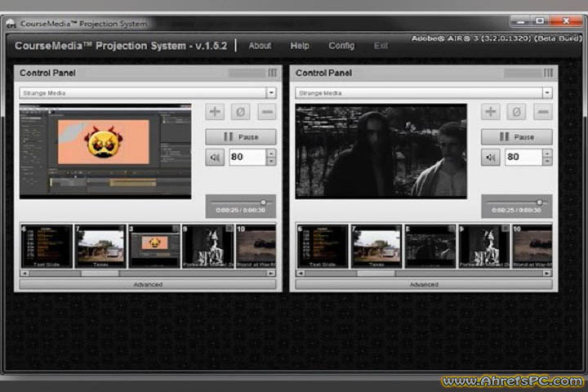
Task: Toggle the checkbox on left panel thumbnail 8
Action: tap(176, 229)
